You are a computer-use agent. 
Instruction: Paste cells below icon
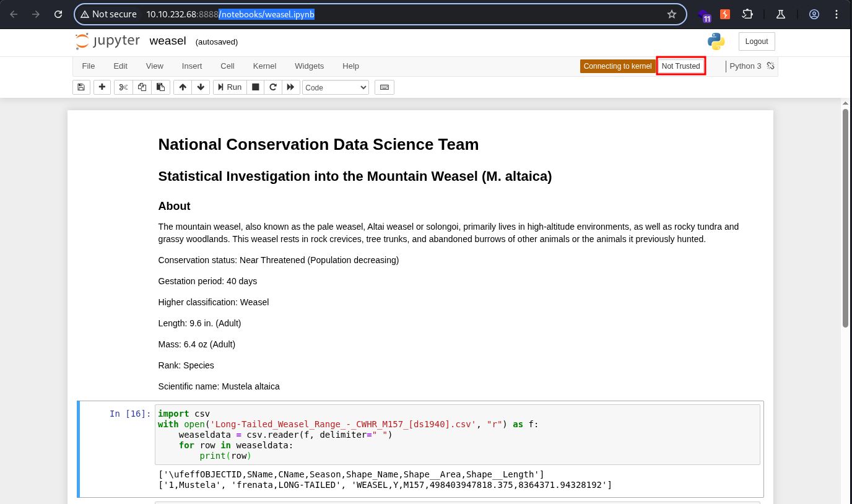[160, 87]
